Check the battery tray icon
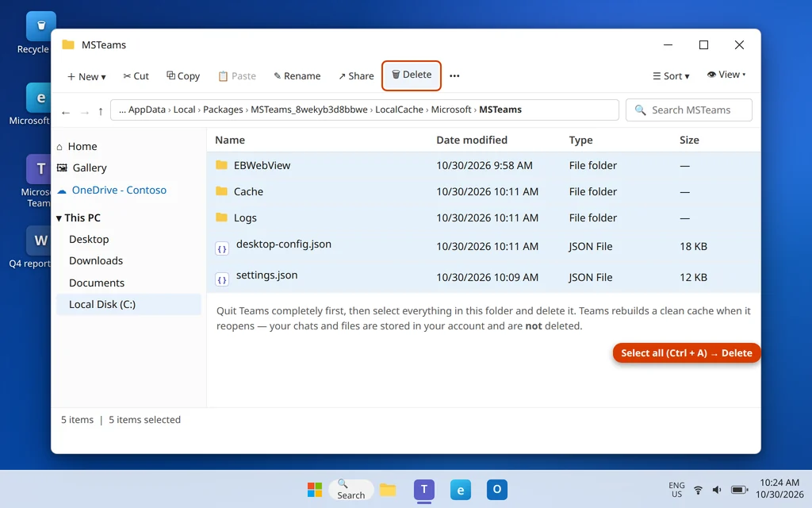 pos(740,490)
